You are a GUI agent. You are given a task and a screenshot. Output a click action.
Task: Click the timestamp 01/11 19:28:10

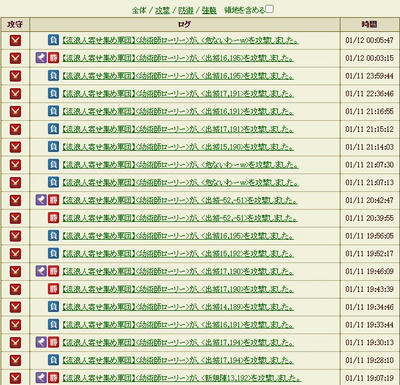369,360
